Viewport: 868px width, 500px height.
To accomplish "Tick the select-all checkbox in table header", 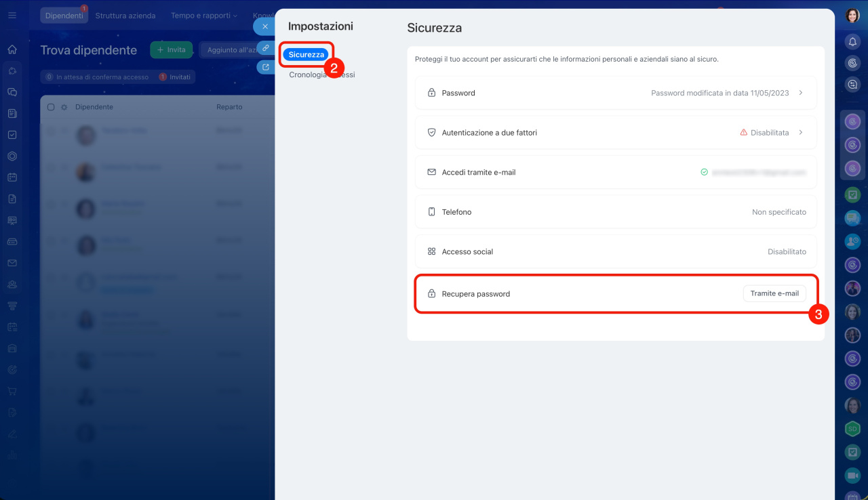I will 51,107.
